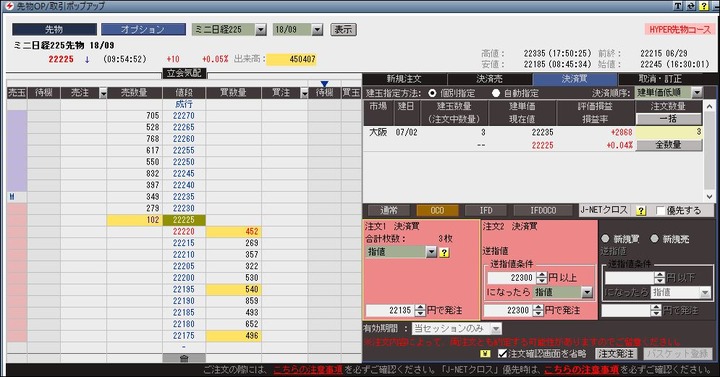The width and height of the screenshot is (720, 377).
Task: Click sell quantity 102 cell
Action: tap(134, 220)
